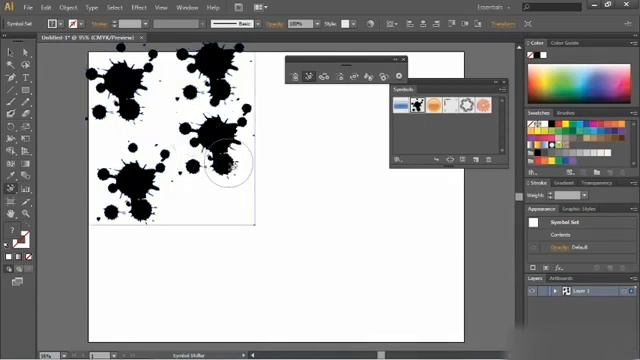This screenshot has width=640, height=360.
Task: Enable Draw Behind mode in tools panel
Action: click(x=19, y=269)
